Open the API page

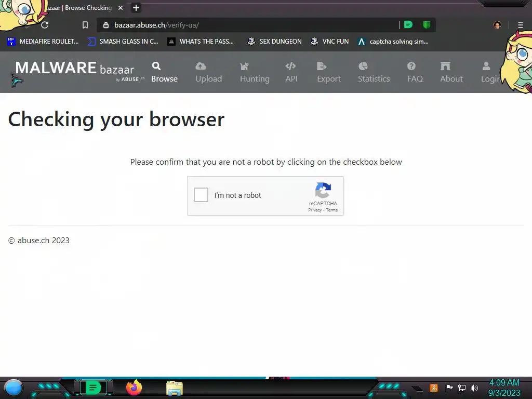tap(291, 72)
